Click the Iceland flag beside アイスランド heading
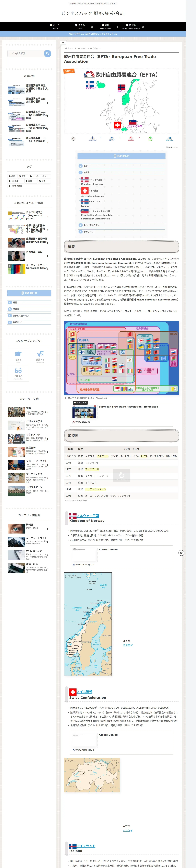The height and width of the screenshot is (868, 196). tap(73, 846)
